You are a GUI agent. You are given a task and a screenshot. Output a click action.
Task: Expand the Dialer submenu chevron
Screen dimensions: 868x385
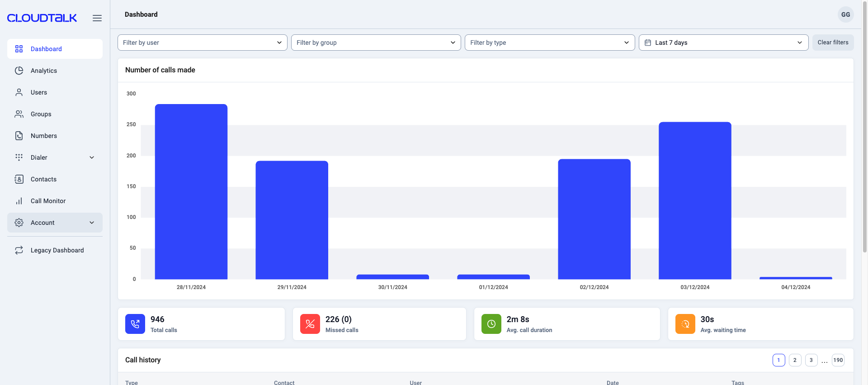[92, 157]
